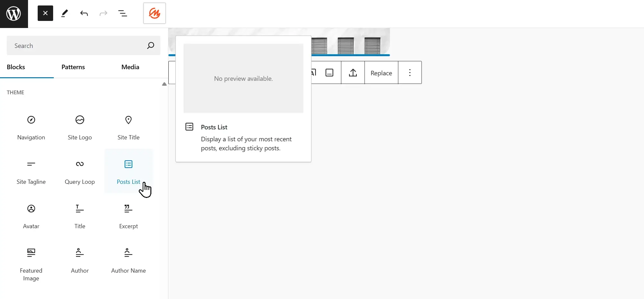Open the WordPress dashboard logo

pos(14,14)
